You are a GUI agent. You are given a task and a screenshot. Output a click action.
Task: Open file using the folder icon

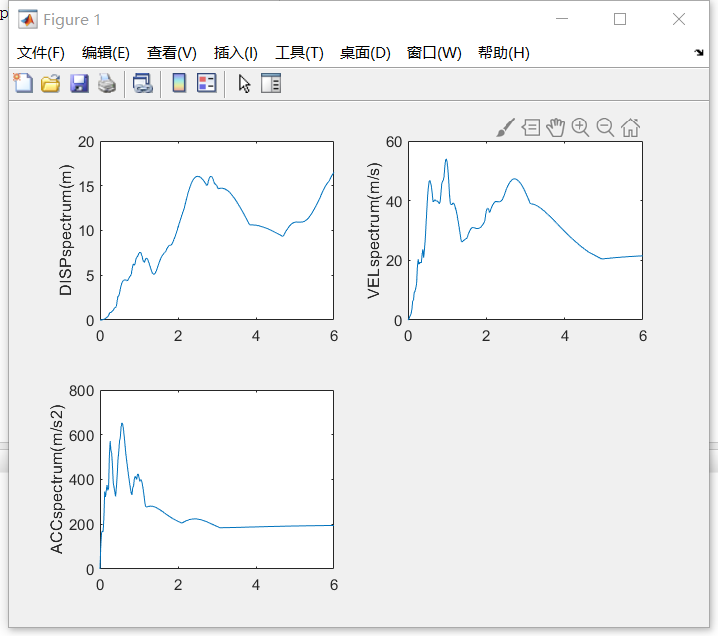pyautogui.click(x=50, y=83)
